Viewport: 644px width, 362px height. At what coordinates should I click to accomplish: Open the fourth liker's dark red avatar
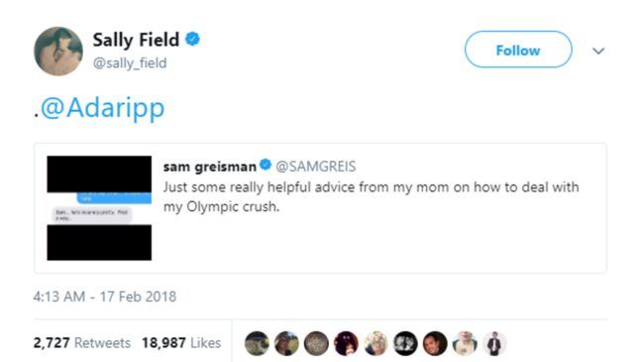point(346,343)
